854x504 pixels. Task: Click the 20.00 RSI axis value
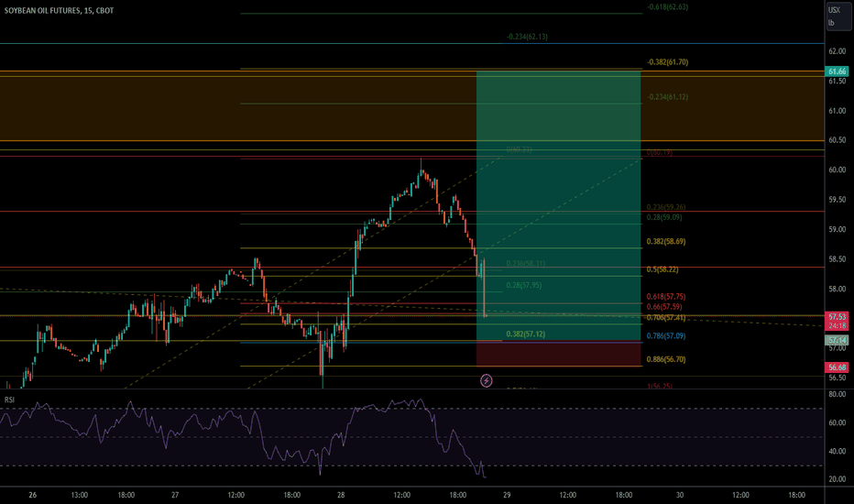coord(838,479)
